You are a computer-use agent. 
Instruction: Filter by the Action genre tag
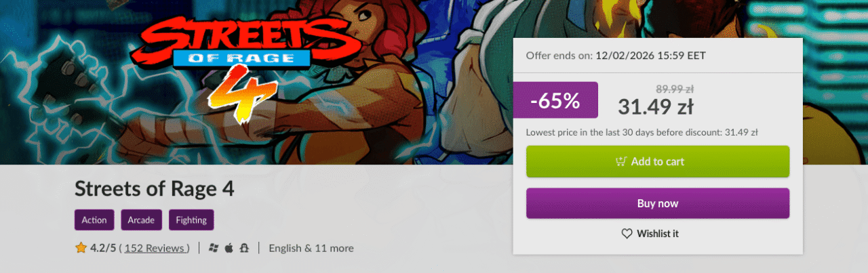(94, 220)
